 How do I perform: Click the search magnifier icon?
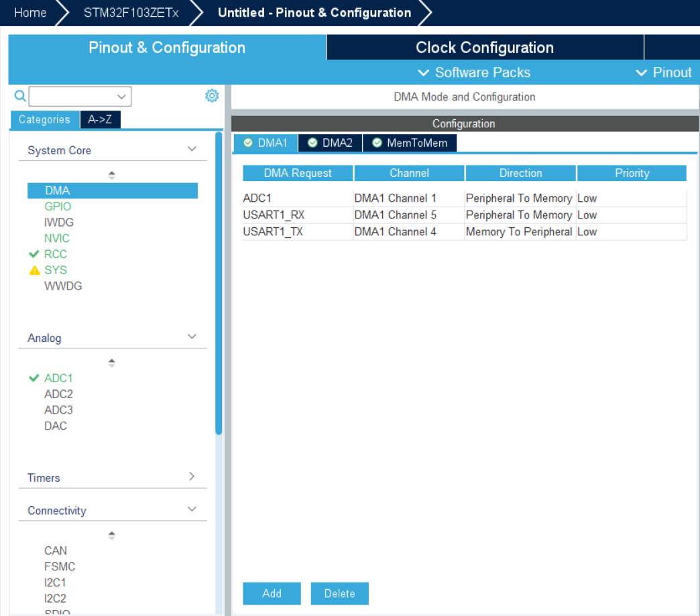click(20, 96)
